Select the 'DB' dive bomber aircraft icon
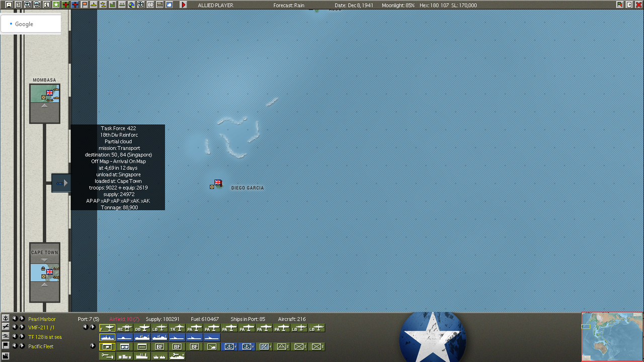This screenshot has height=362, width=644. coord(142,328)
